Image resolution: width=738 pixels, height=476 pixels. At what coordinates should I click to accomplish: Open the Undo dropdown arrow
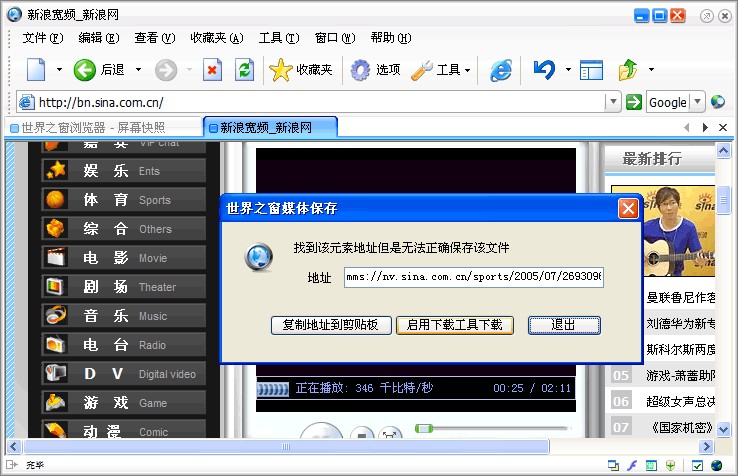pos(568,70)
